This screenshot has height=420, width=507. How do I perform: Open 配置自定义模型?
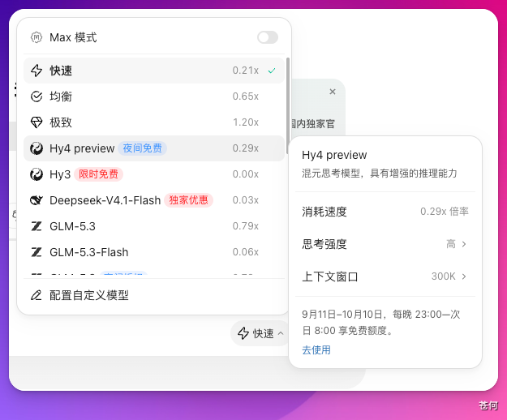(154, 295)
